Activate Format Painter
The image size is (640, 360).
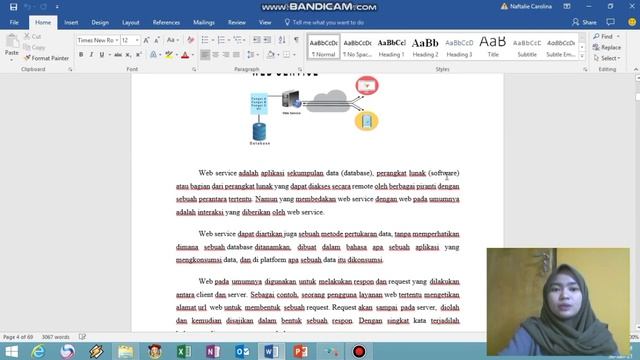pyautogui.click(x=46, y=58)
